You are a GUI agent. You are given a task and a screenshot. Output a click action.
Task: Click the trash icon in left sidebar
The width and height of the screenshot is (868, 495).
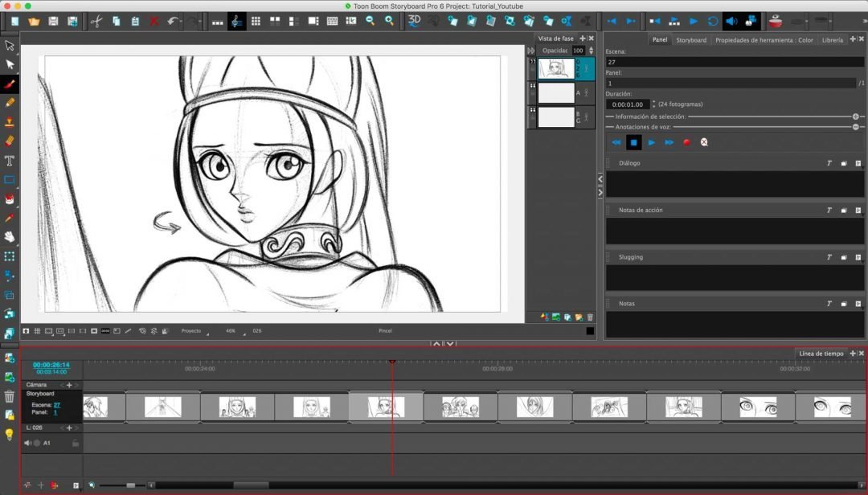click(x=10, y=396)
